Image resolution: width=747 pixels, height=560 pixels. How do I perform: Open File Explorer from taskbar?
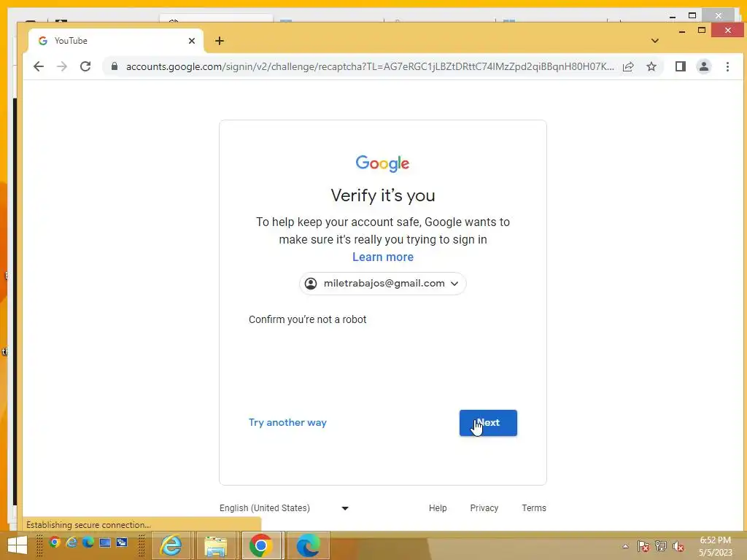click(216, 545)
